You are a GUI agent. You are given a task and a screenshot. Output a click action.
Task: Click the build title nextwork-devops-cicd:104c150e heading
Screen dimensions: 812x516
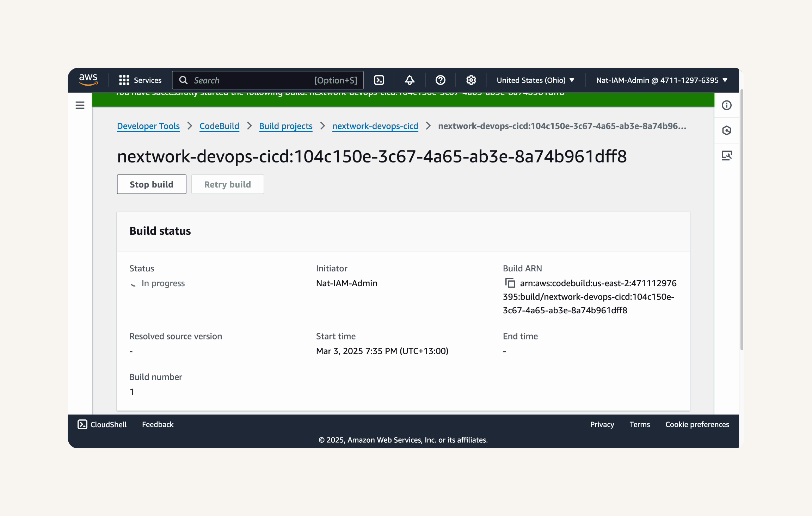coord(372,156)
